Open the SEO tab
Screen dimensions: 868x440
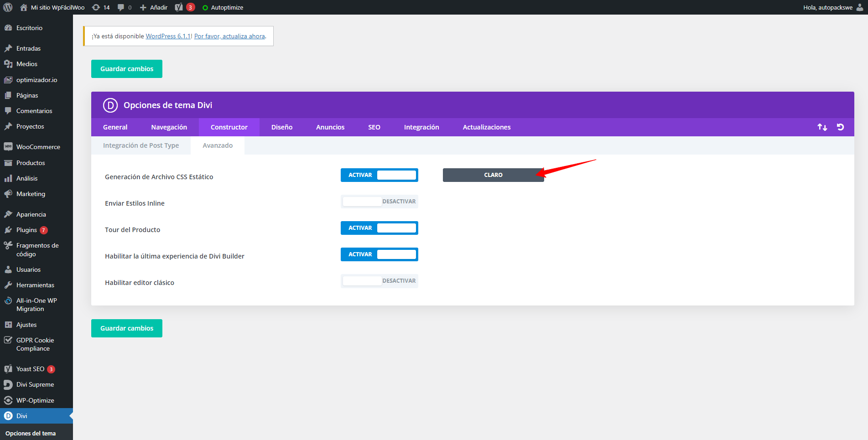pyautogui.click(x=374, y=127)
